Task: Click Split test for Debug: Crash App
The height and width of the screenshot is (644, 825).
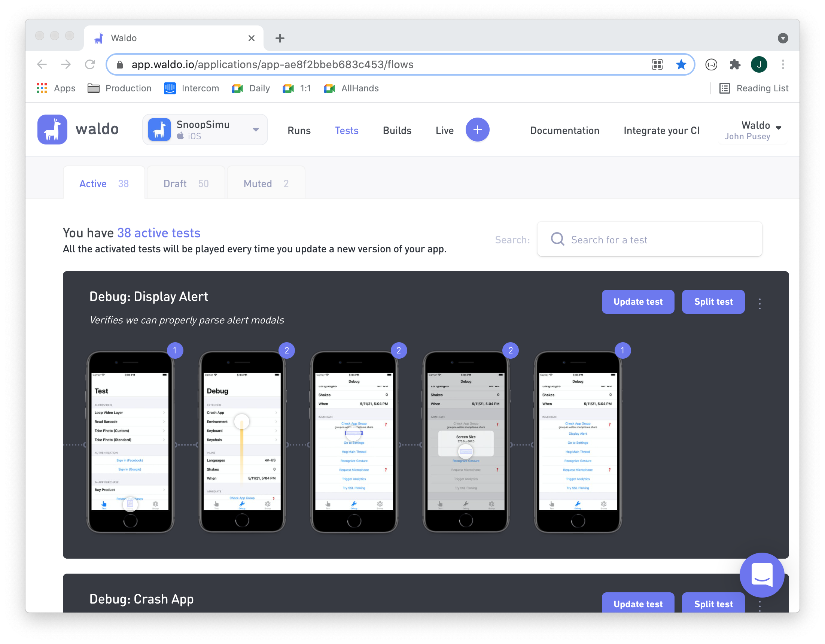Action: pos(713,603)
